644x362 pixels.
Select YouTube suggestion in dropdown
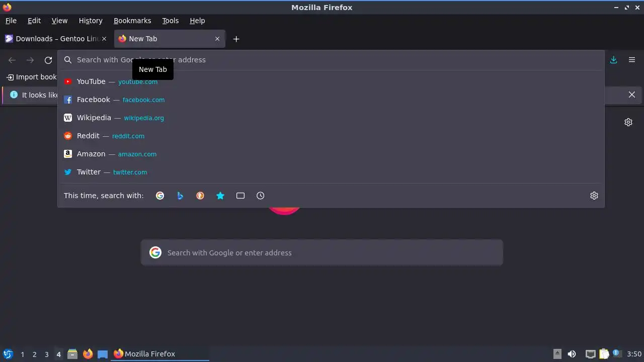(x=331, y=81)
